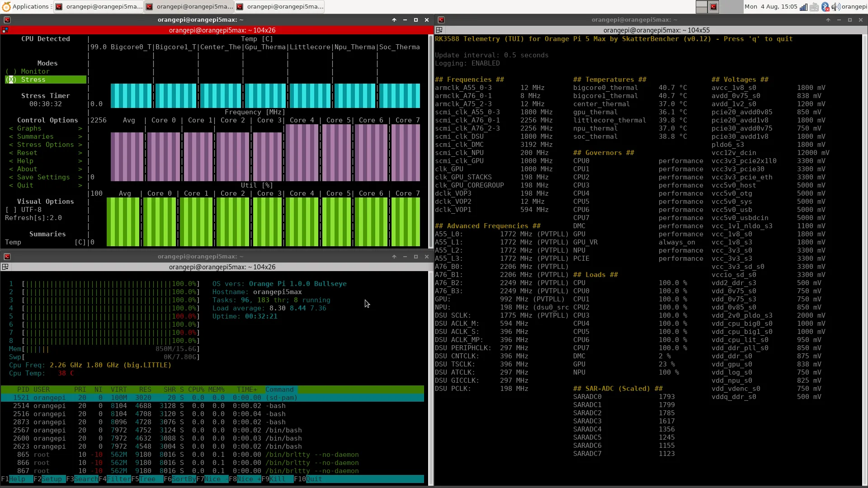
Task: Open the Applications menu
Action: [x=25, y=6]
